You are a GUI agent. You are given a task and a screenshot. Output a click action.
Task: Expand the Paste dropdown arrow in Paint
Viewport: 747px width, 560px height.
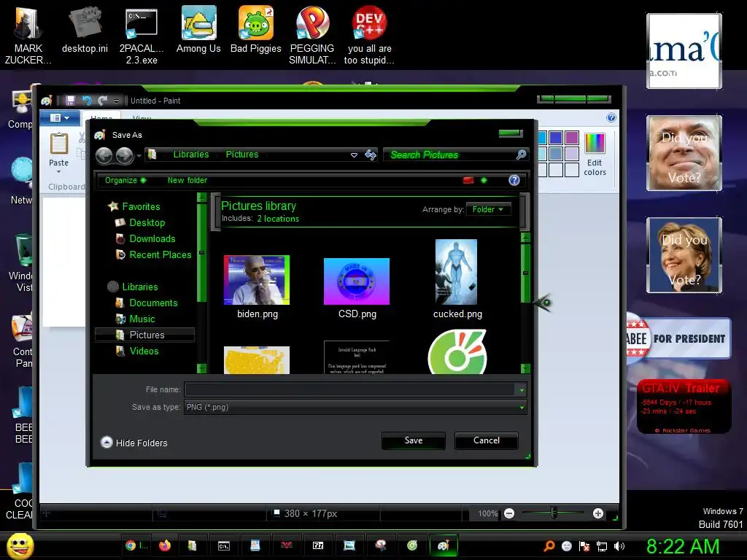pos(58,171)
